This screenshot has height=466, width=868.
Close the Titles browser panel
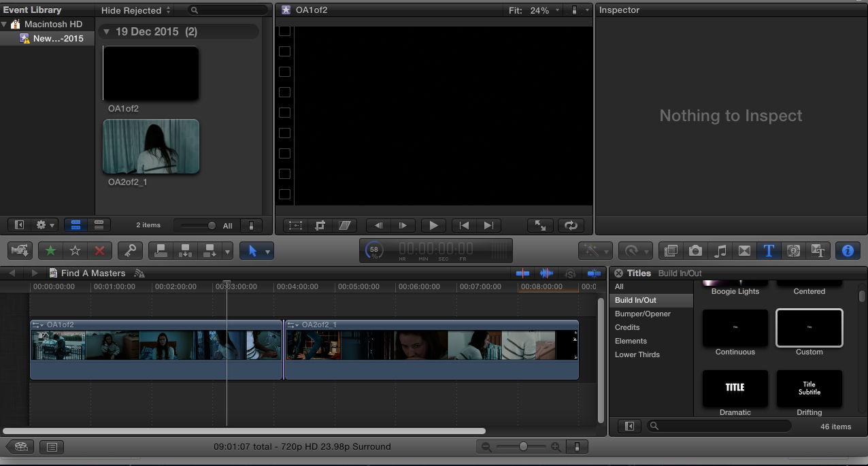tap(618, 273)
